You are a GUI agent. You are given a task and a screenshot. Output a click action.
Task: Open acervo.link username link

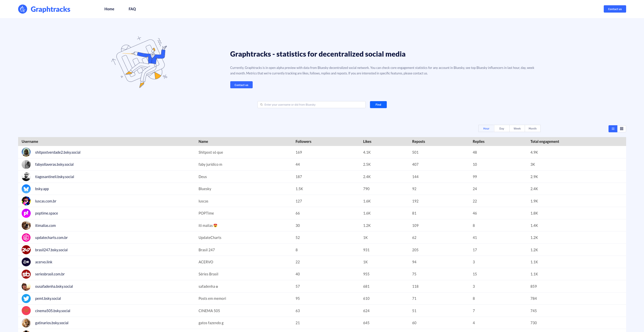(x=44, y=262)
